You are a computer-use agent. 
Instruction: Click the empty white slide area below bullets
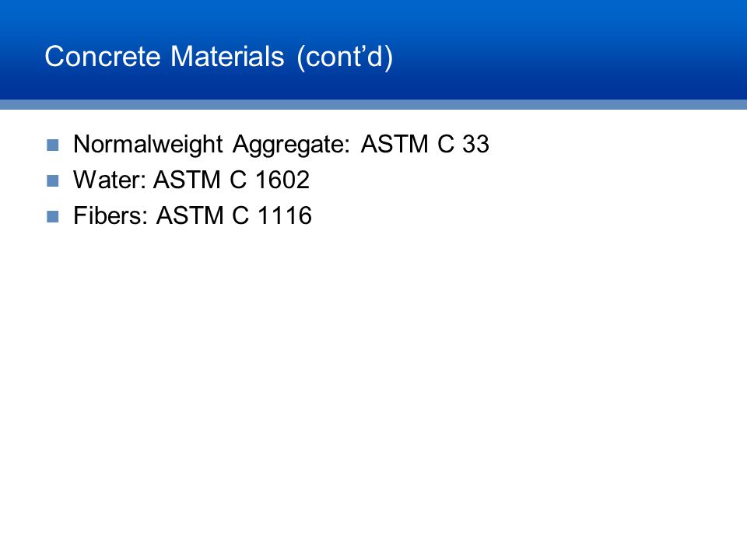(373, 390)
